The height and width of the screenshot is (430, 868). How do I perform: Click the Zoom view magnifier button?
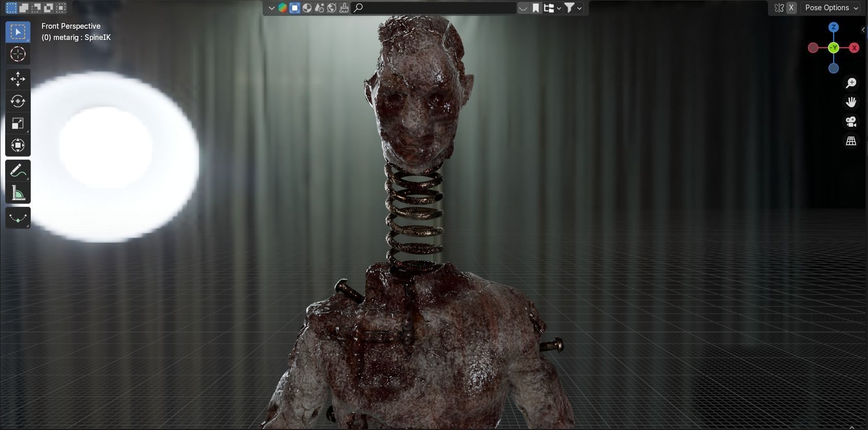point(851,83)
